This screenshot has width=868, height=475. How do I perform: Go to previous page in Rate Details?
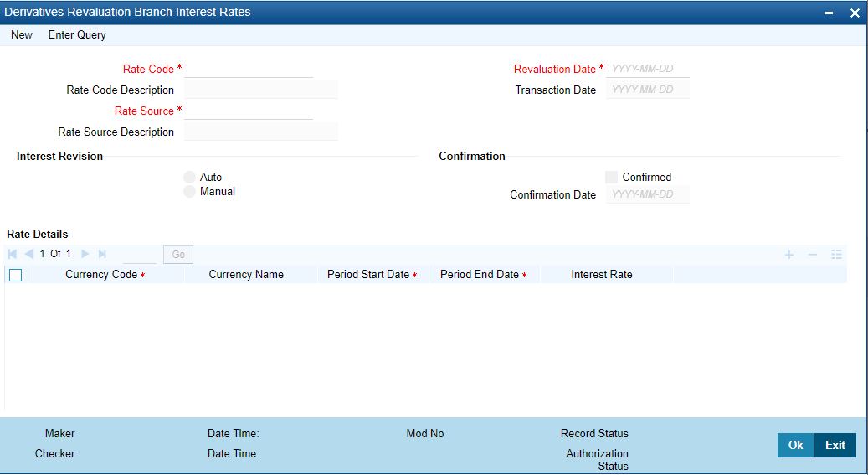28,254
